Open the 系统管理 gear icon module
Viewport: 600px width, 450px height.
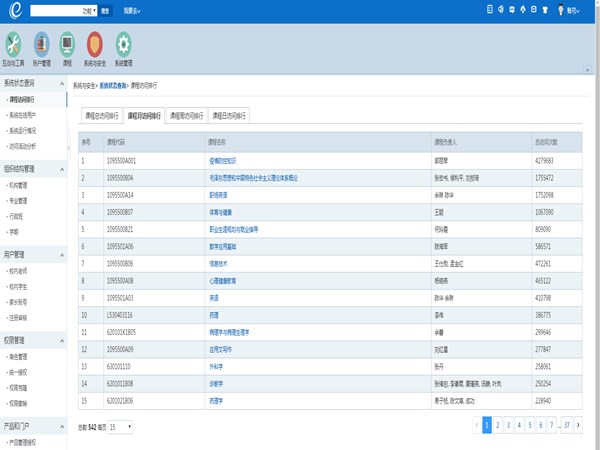point(123,46)
